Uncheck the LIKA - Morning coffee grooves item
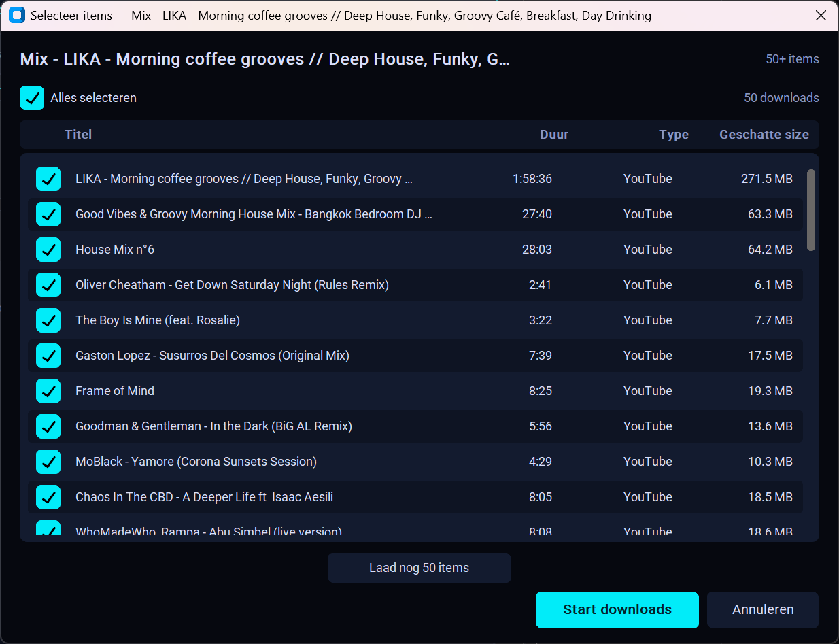The height and width of the screenshot is (644, 839). coord(48,179)
